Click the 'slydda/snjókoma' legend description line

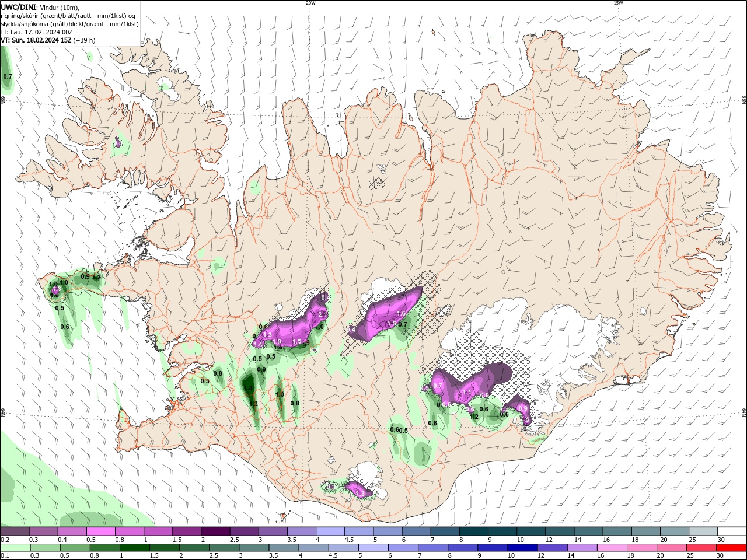[x=69, y=24]
